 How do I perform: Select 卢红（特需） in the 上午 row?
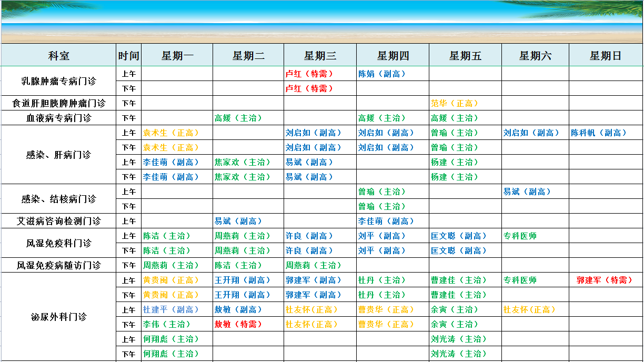(x=309, y=74)
